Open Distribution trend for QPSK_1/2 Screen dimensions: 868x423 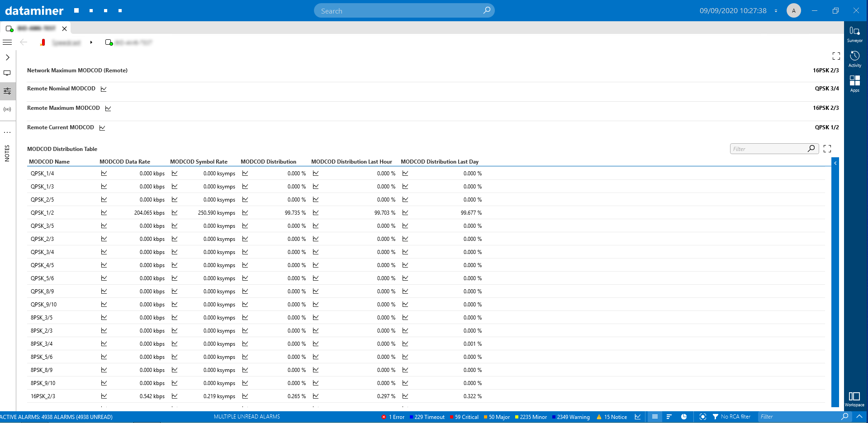tap(245, 212)
